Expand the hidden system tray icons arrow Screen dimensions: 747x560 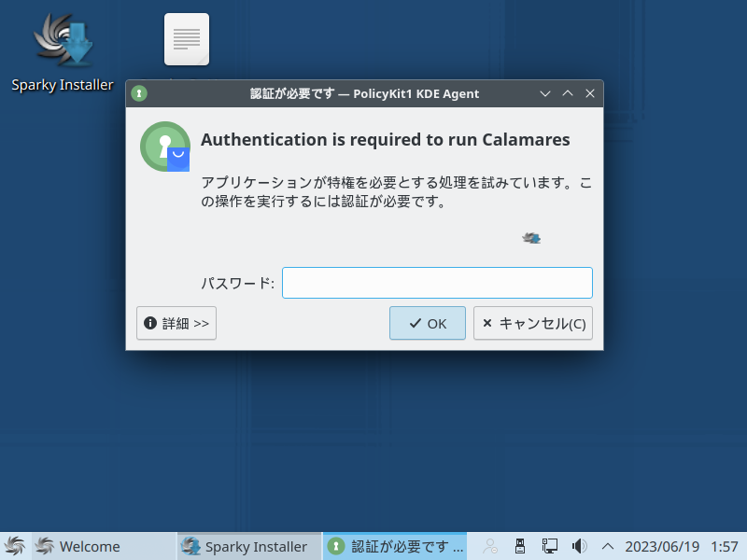(608, 546)
